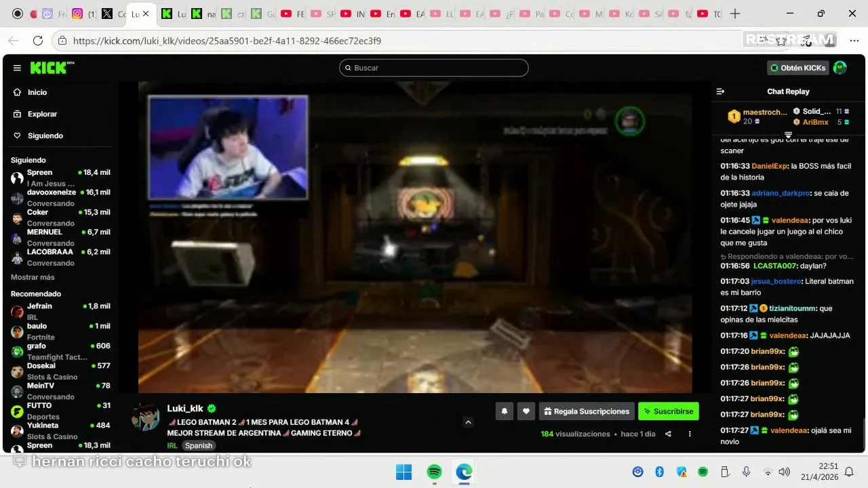Open Yukineta recommended channel
868x488 pixels.
60,430
